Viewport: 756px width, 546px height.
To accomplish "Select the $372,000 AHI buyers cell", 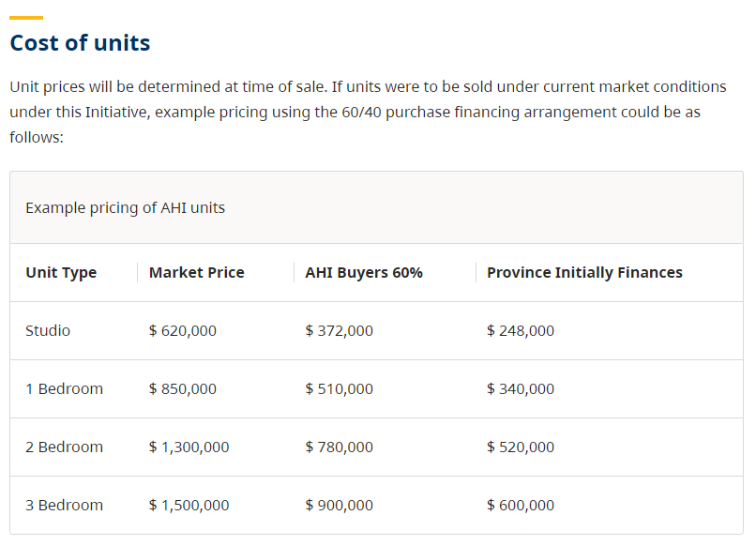I will tap(340, 331).
